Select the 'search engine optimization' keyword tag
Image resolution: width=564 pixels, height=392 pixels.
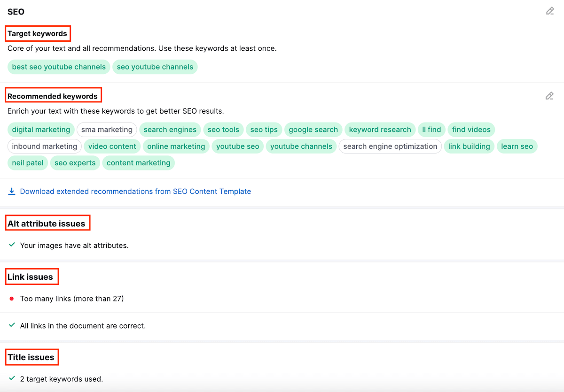coord(390,146)
